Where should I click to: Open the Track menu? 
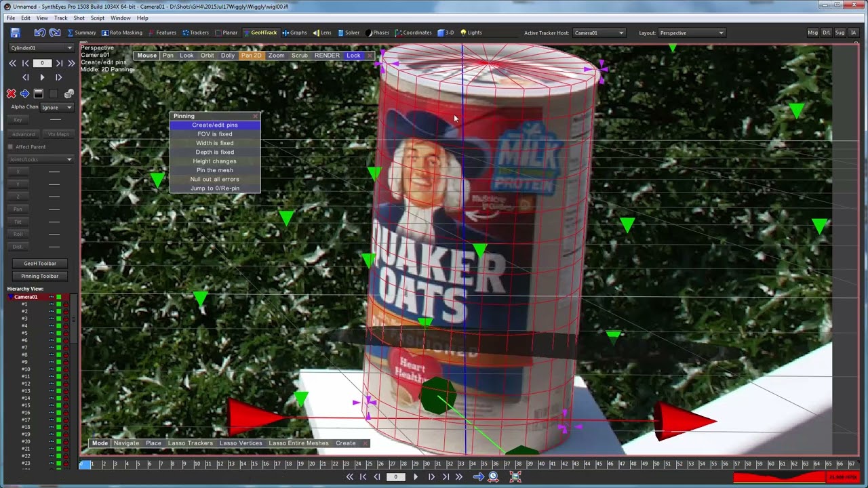[x=60, y=18]
